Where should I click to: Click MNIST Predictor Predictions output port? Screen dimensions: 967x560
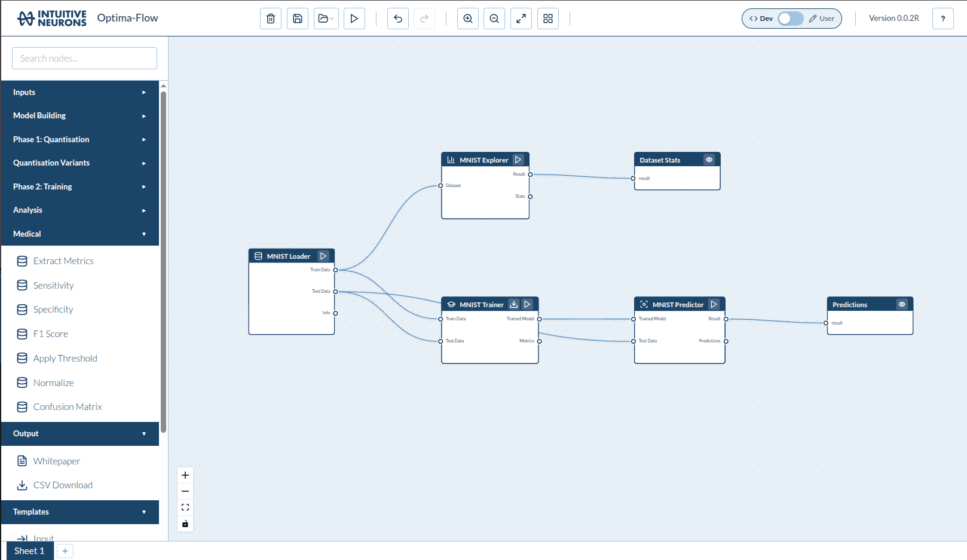pyautogui.click(x=726, y=341)
